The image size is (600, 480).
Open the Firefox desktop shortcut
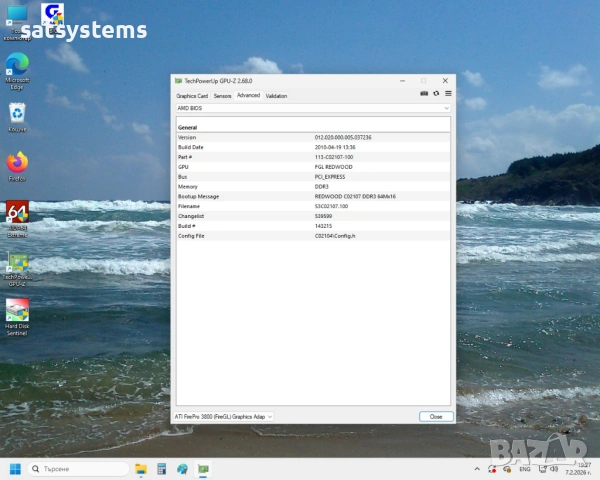coord(17,162)
